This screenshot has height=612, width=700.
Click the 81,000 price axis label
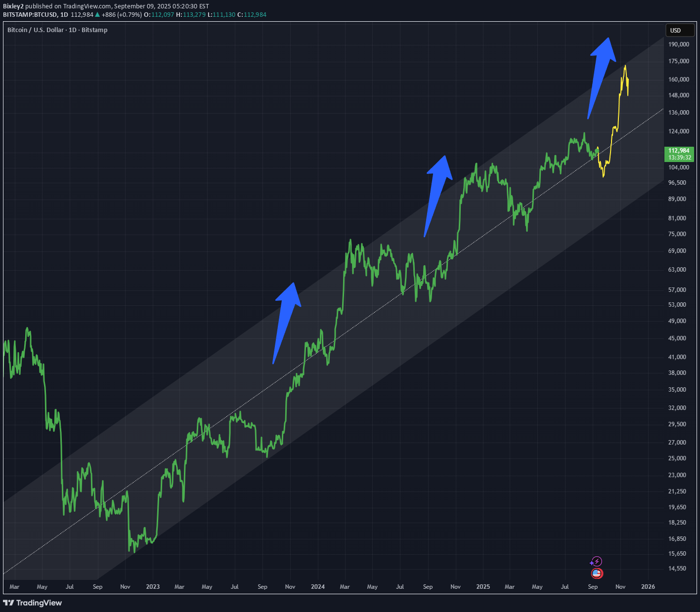pyautogui.click(x=677, y=218)
